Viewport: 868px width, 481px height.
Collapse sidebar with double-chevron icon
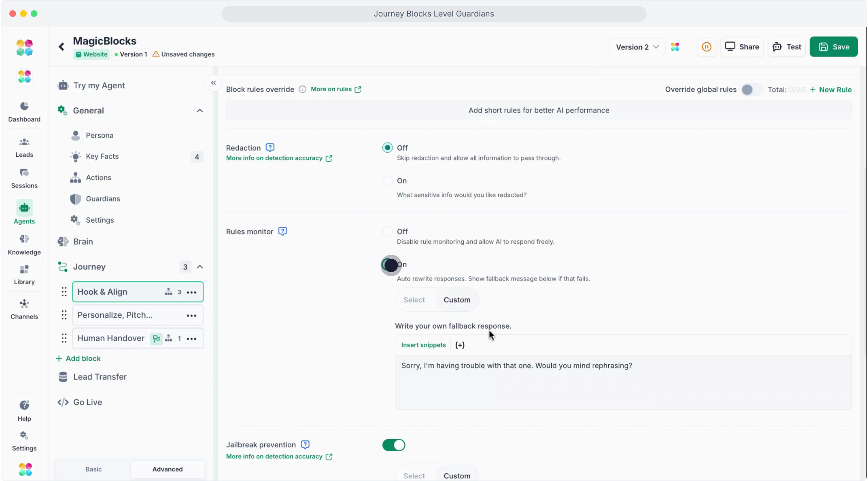[x=213, y=83]
